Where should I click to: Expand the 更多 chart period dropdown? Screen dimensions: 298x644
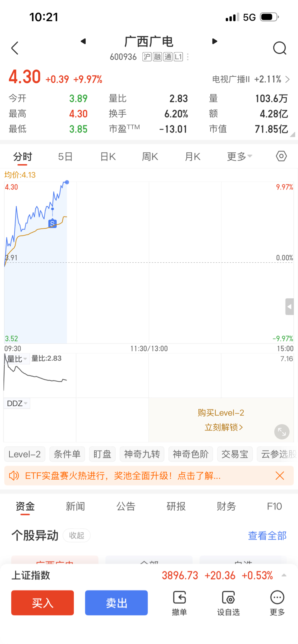pyautogui.click(x=239, y=157)
